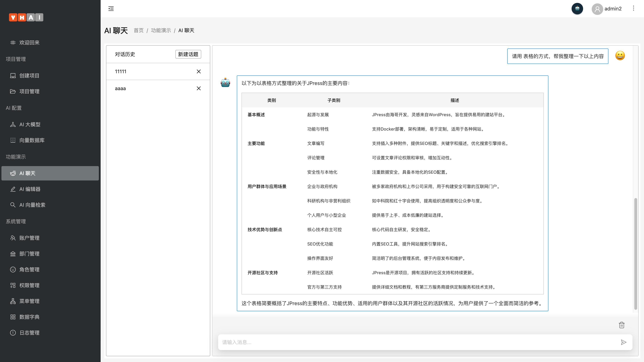
Task: Open 创建项目 in the sidebar
Action: [x=50, y=76]
